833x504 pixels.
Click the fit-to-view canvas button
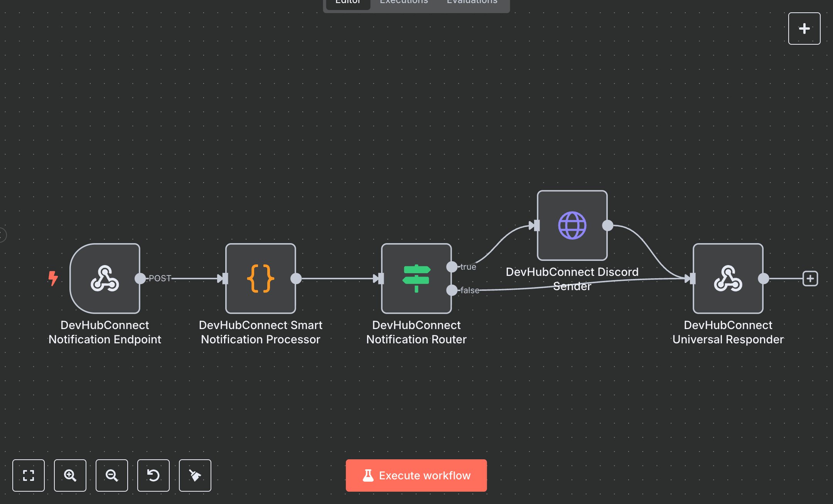[29, 475]
